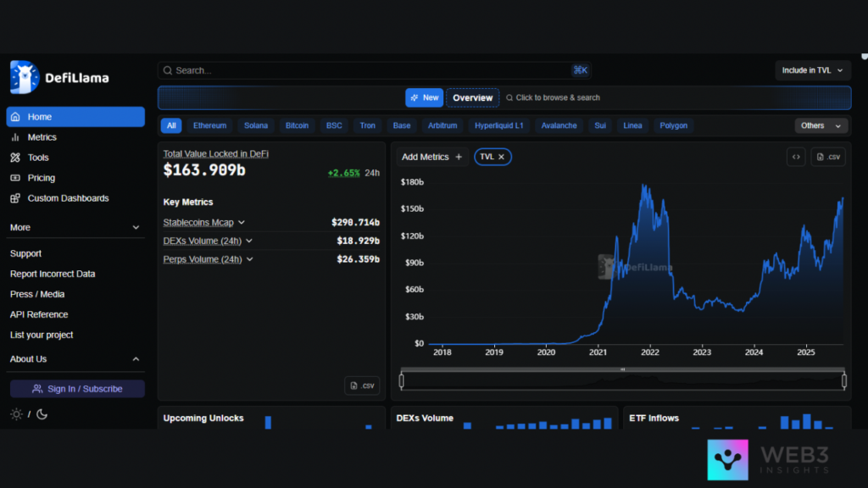
Task: Click the plus icon beside Add Metrics
Action: coord(459,157)
